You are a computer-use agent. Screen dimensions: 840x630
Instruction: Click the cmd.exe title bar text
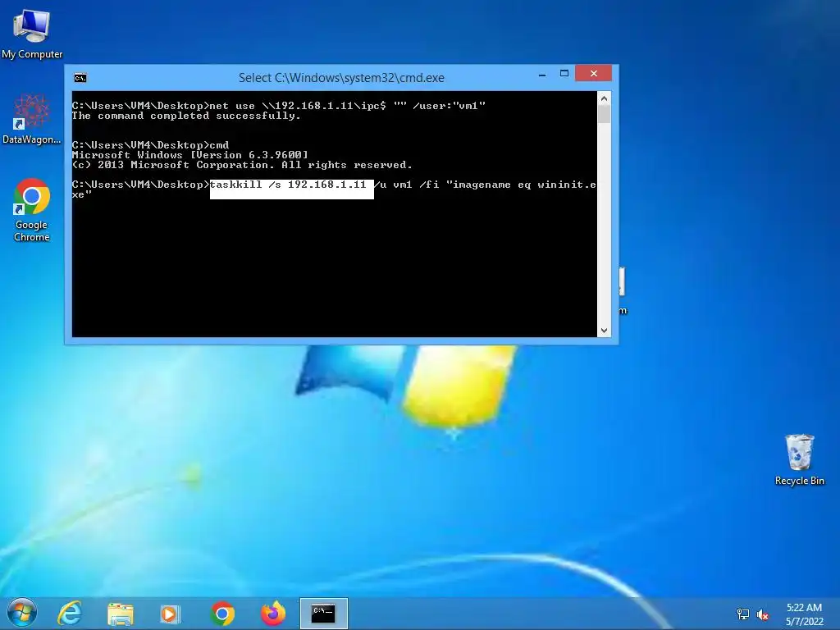[x=341, y=78]
